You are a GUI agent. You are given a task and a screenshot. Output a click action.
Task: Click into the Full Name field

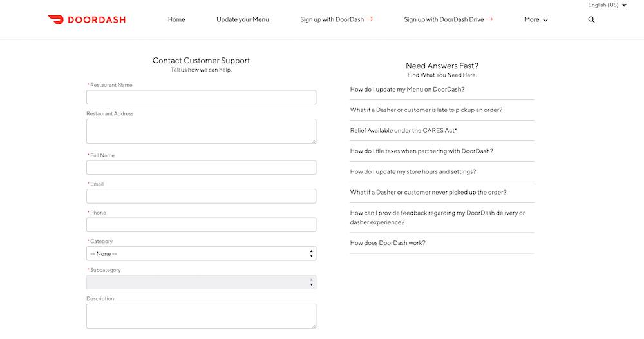tap(201, 168)
